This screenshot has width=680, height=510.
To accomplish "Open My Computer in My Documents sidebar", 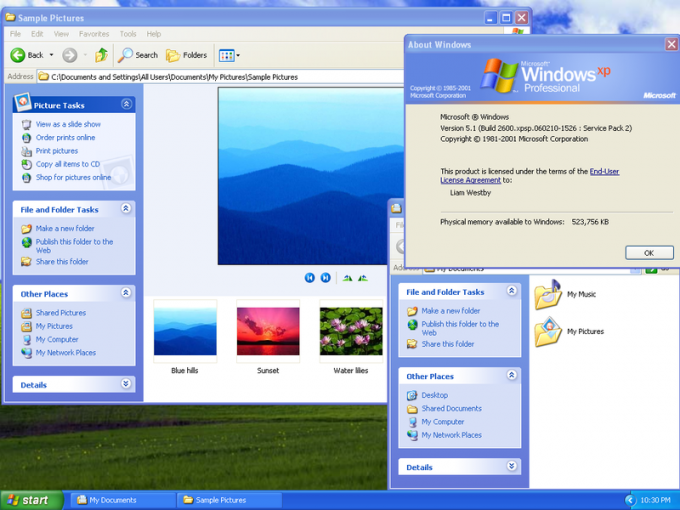I will pyautogui.click(x=443, y=422).
